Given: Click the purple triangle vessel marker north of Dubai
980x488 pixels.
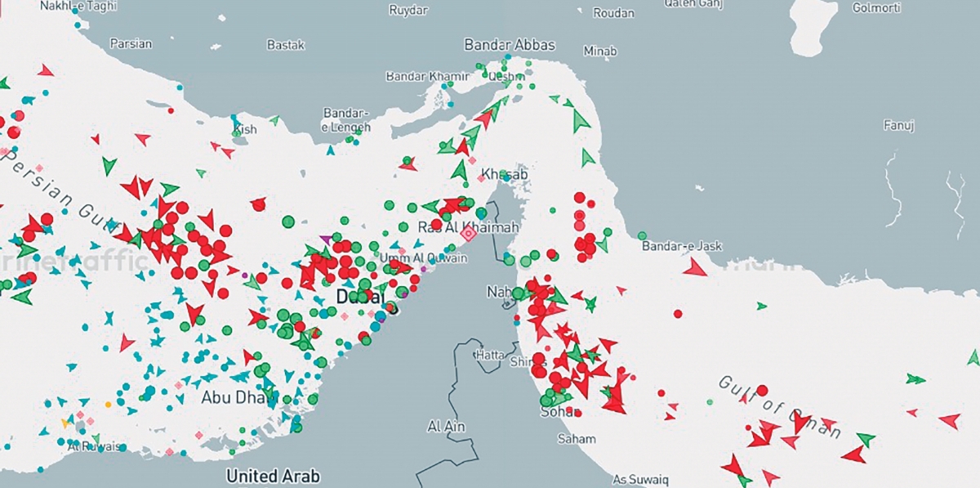Looking at the screenshot, I should click(x=327, y=239).
